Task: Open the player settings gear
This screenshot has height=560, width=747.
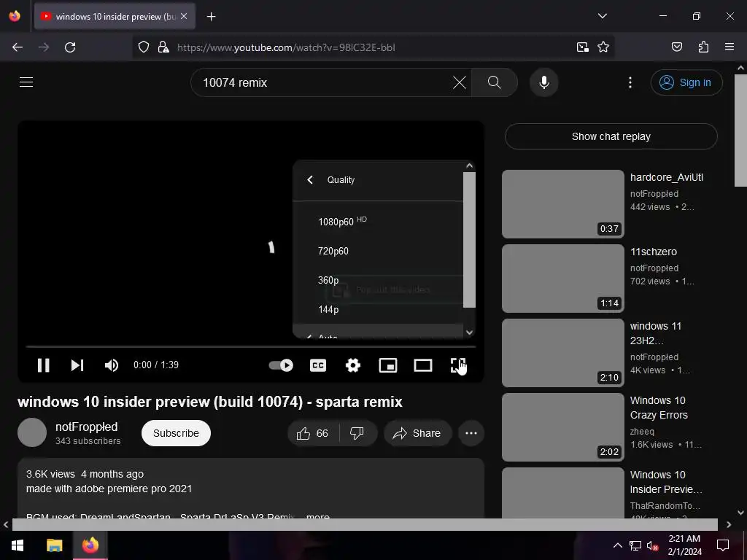Action: pos(353,365)
